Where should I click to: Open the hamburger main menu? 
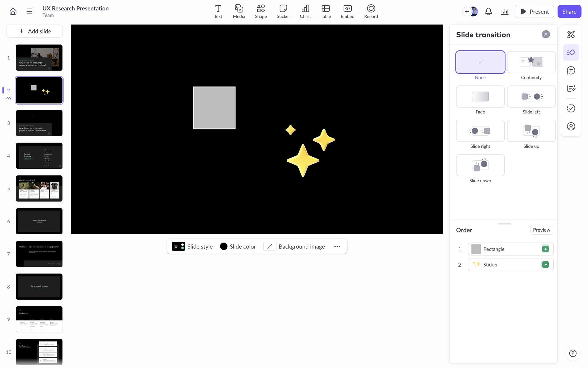click(x=29, y=12)
